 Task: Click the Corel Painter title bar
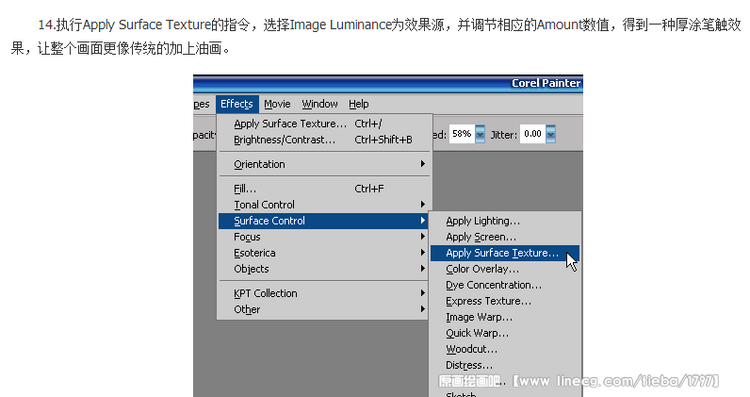tap(388, 83)
